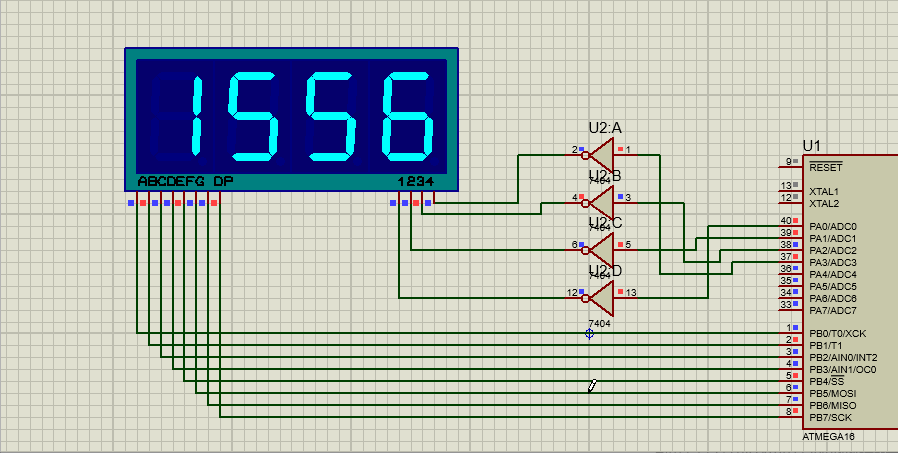Image resolution: width=898 pixels, height=453 pixels.
Task: Click the PB4/SS pin label
Action: tap(826, 382)
